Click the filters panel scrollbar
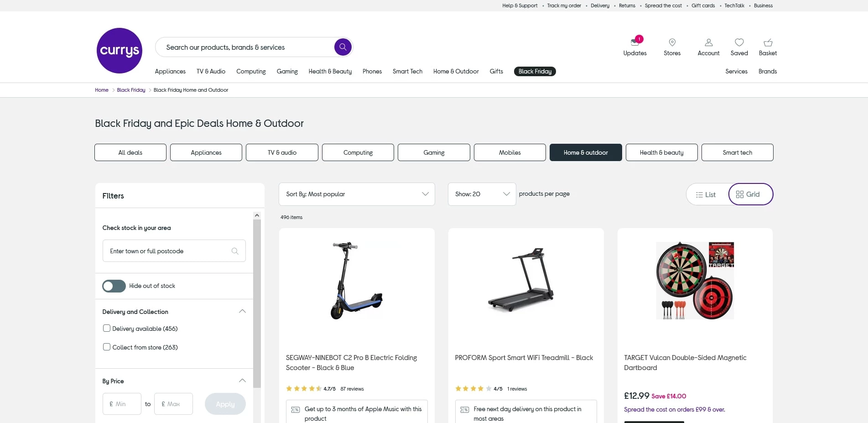The width and height of the screenshot is (868, 423). coord(257,301)
